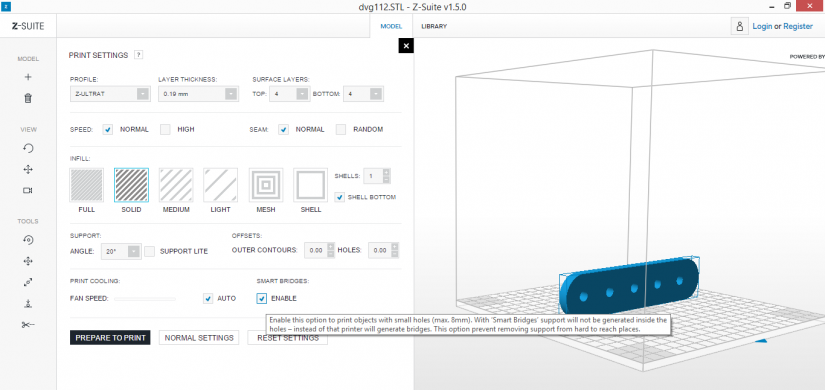Select LIGHT infill pattern

point(220,185)
